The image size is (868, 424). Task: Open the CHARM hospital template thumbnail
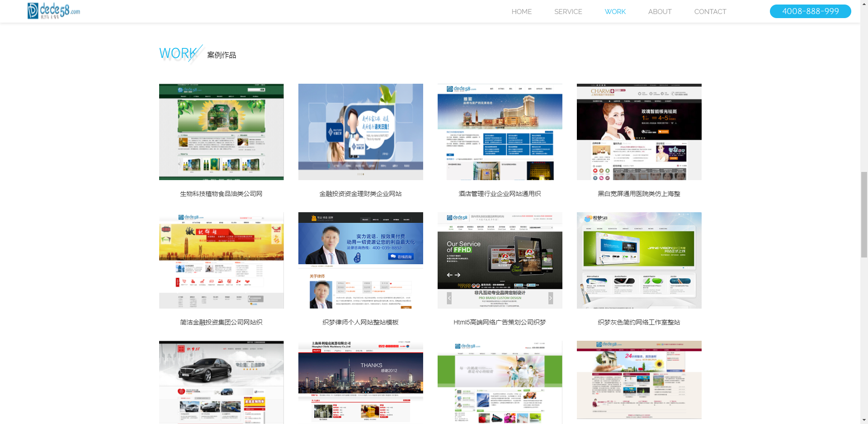coord(639,132)
